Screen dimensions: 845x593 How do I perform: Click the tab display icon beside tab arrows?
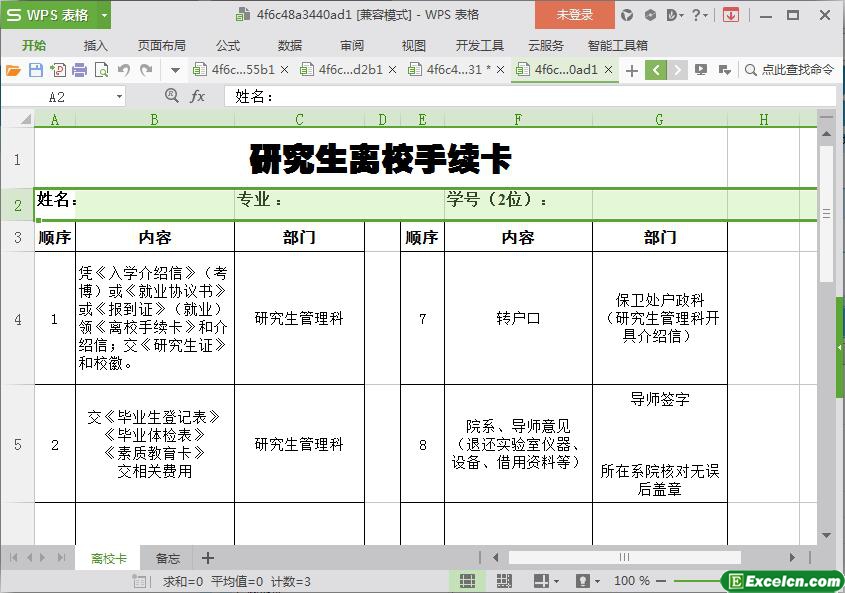click(701, 70)
